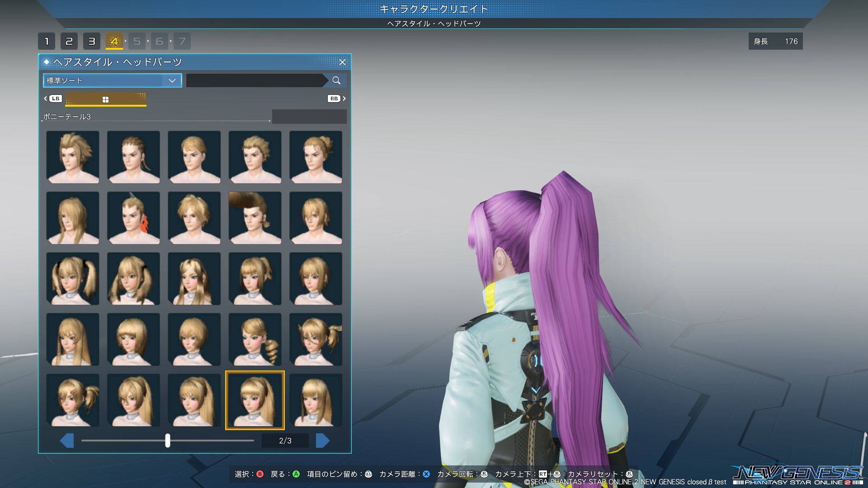Go to the previous hairstyle page
This screenshot has width=868, height=488.
(67, 441)
